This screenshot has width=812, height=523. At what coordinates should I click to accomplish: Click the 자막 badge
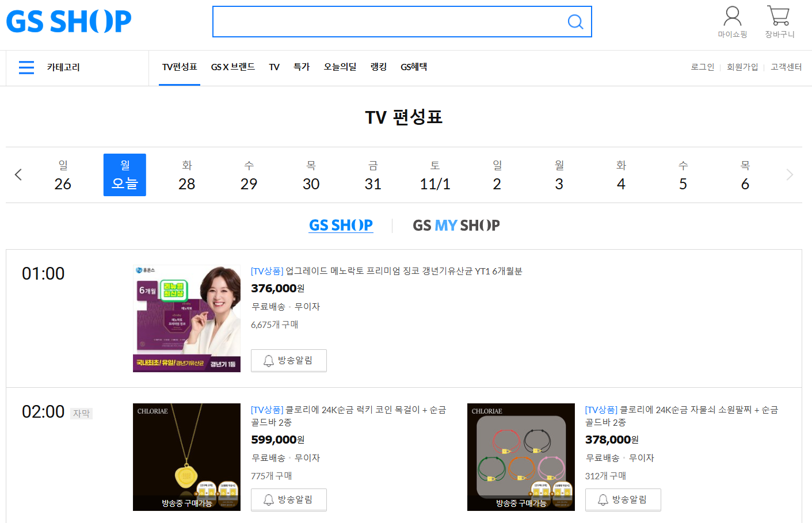coord(81,413)
